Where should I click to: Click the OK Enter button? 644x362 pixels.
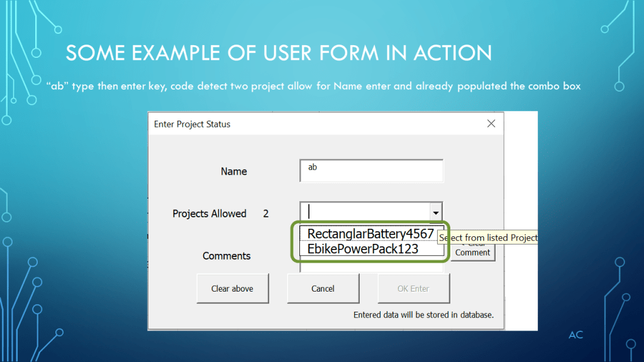pyautogui.click(x=413, y=288)
